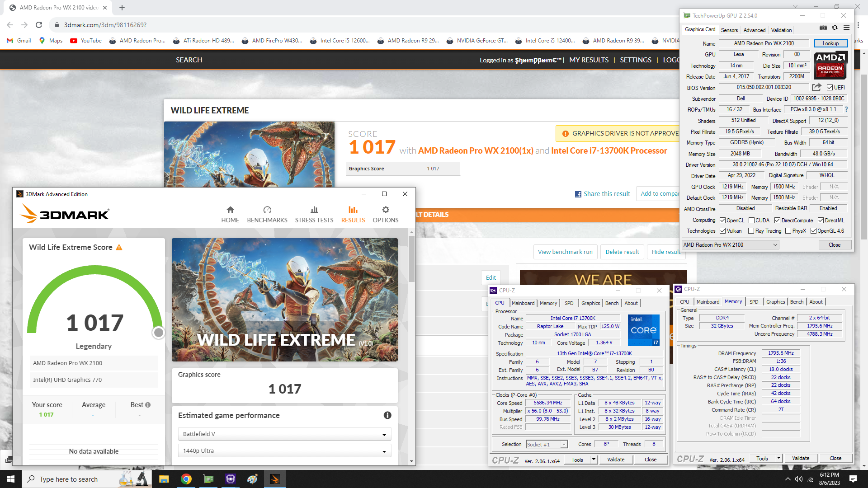This screenshot has height=488, width=868.
Task: Open the Windows Start menu
Action: click(x=11, y=479)
